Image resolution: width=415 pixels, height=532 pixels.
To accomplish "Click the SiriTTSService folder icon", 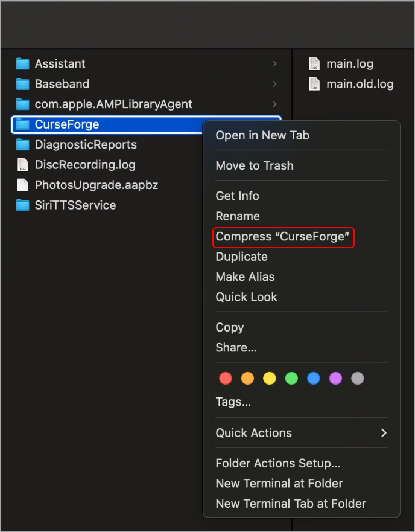I will tap(23, 205).
